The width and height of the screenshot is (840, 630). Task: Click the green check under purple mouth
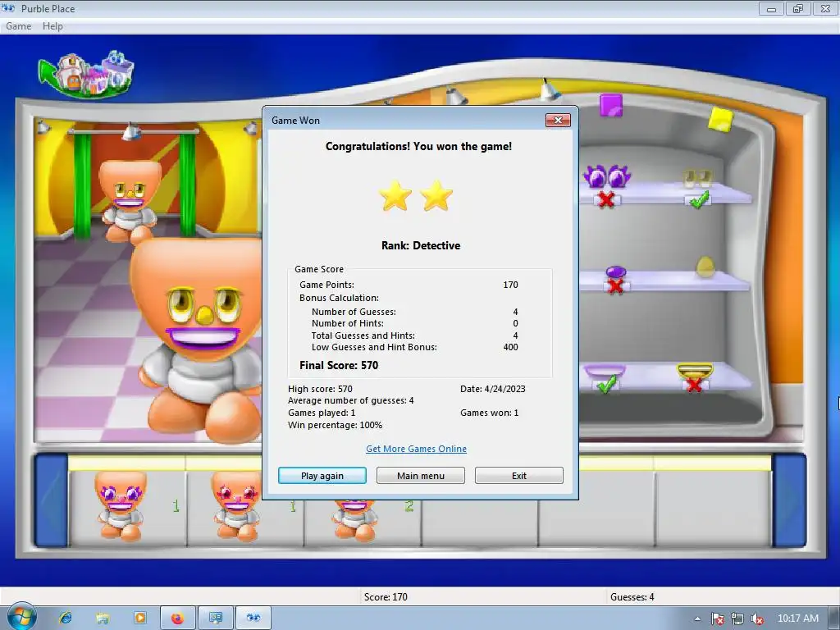click(606, 384)
